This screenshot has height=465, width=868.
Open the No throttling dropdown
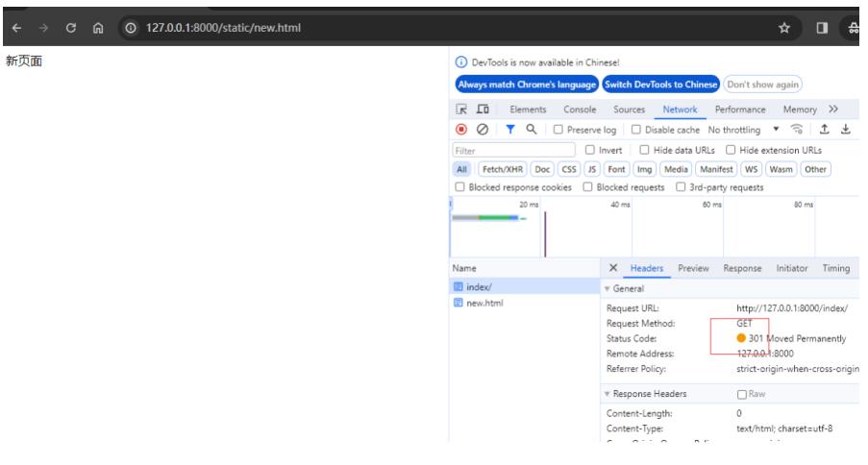pyautogui.click(x=743, y=130)
